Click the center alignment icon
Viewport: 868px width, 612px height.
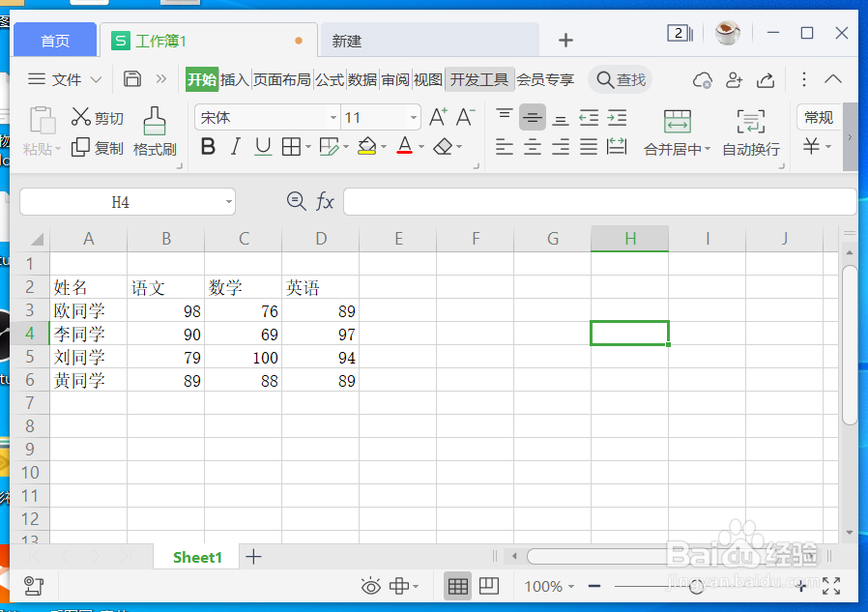[532, 146]
